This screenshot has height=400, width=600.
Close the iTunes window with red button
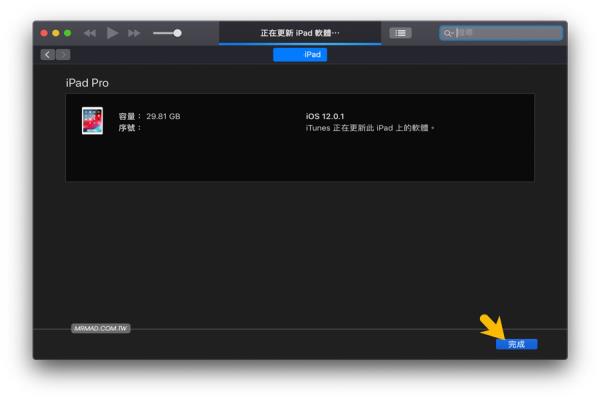pos(44,33)
